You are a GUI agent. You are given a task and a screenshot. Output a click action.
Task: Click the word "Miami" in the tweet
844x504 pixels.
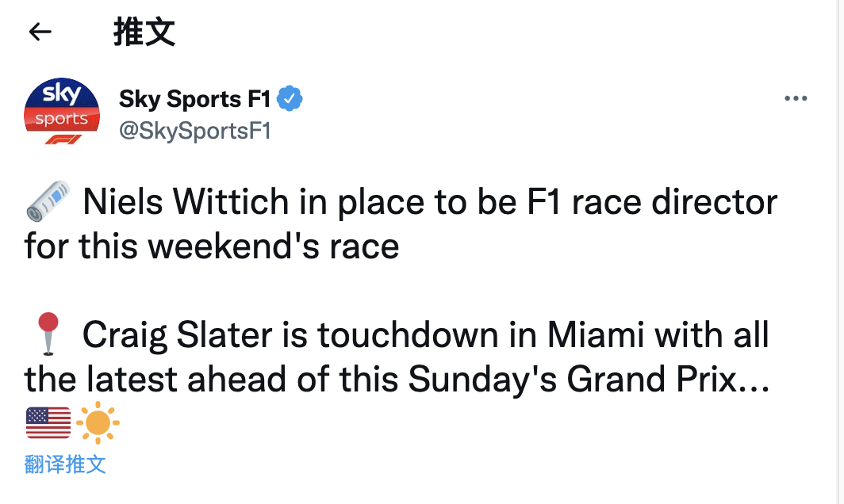585,335
